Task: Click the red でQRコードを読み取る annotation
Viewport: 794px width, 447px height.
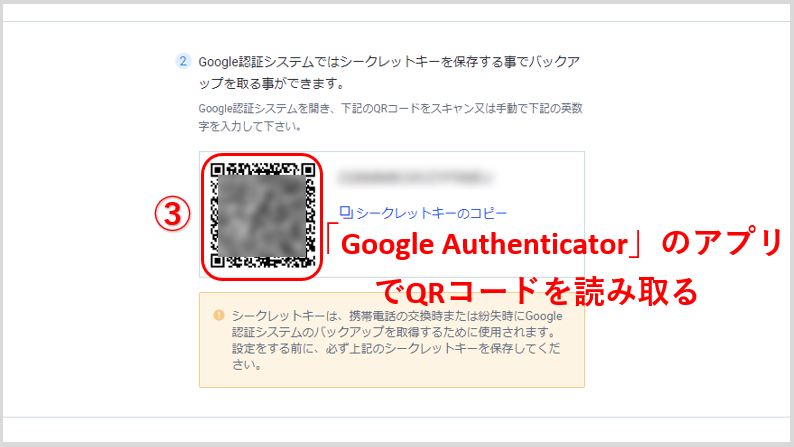Action: coord(537,292)
